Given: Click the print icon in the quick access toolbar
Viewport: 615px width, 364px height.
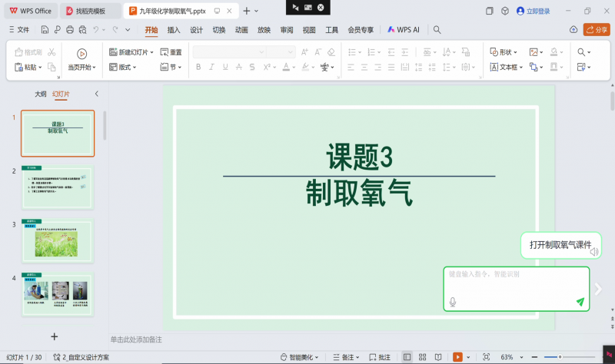Looking at the screenshot, I should pos(70,30).
